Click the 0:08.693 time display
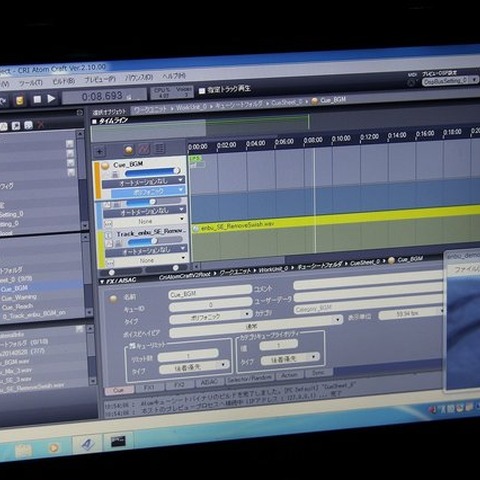 click(104, 96)
